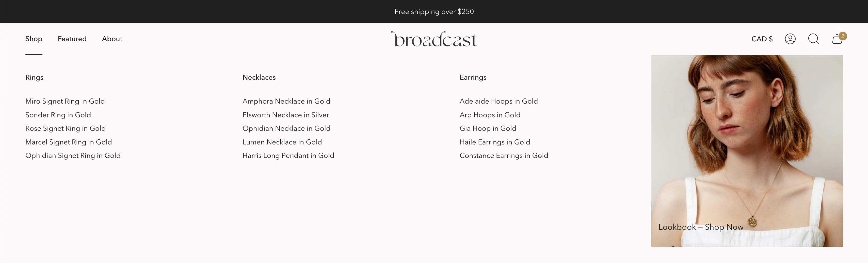Open the Earrings category heading
This screenshot has height=263, width=868.
[473, 77]
